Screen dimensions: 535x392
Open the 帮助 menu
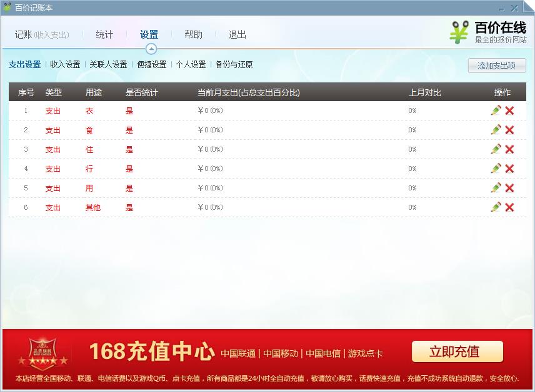point(193,35)
